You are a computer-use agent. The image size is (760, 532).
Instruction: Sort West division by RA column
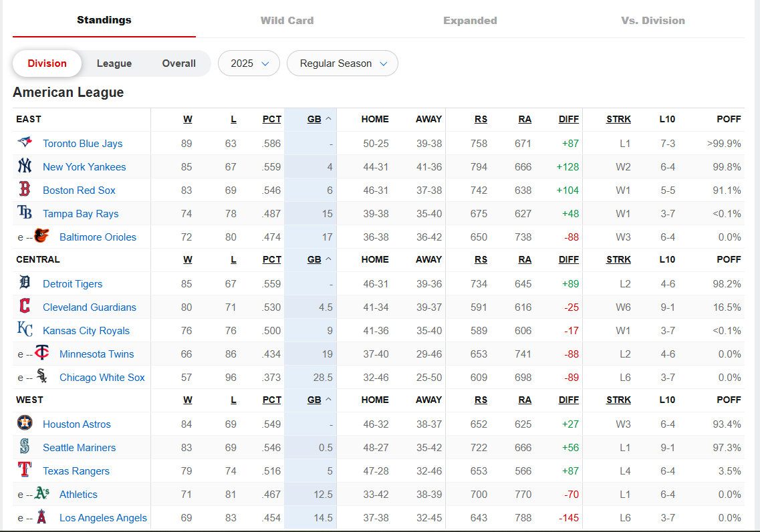coord(525,400)
